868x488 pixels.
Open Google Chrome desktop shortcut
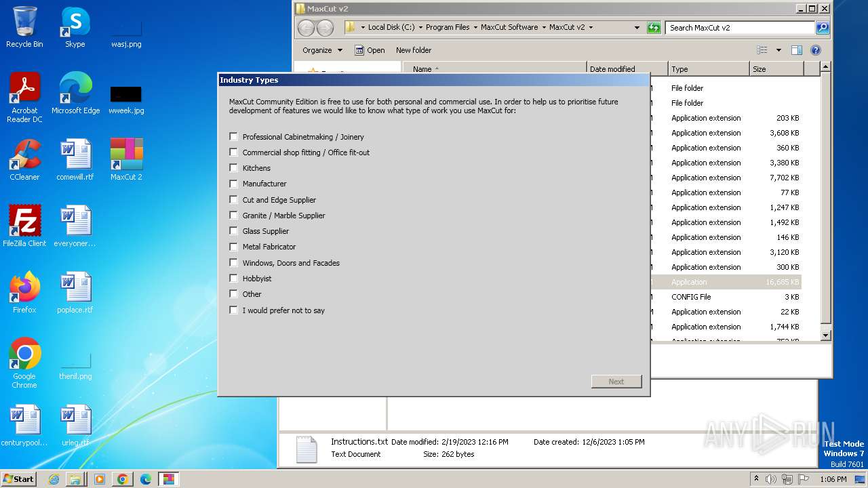click(24, 363)
